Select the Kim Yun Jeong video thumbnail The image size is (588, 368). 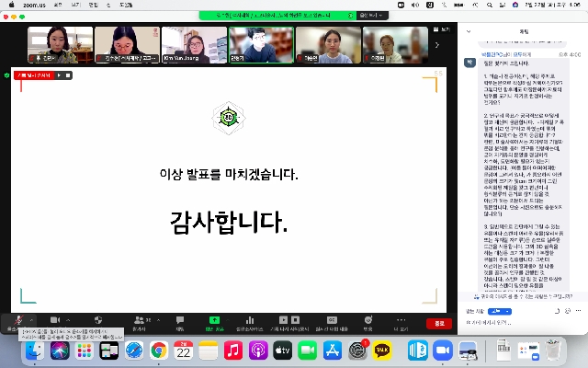pos(195,45)
